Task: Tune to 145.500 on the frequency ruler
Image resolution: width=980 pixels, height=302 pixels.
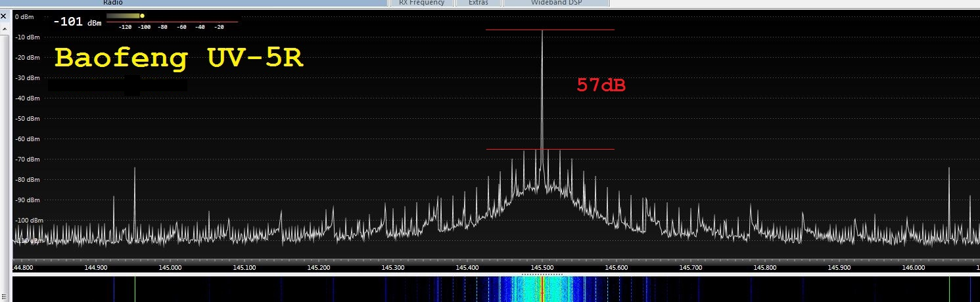Action: tap(542, 267)
